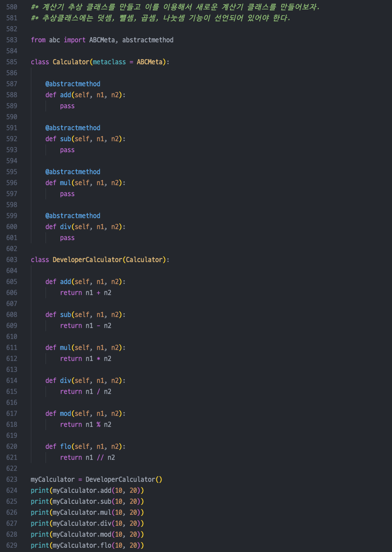Click line number 622 in the gutter
The width and height of the screenshot is (392, 552).
[11, 469]
